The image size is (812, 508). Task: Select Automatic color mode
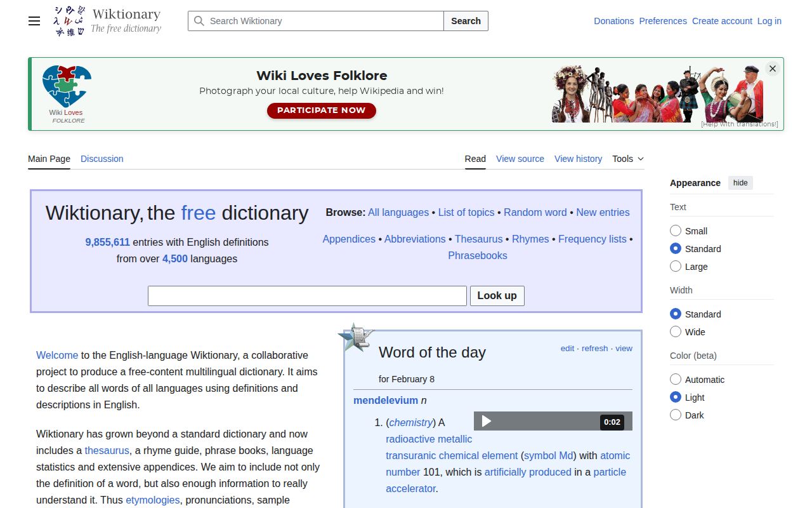[676, 379]
